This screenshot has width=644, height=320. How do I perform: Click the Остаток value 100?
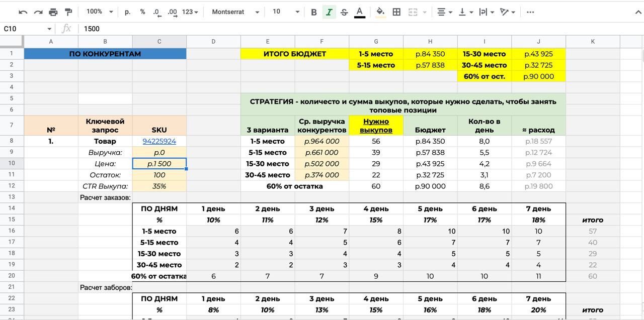coord(159,175)
